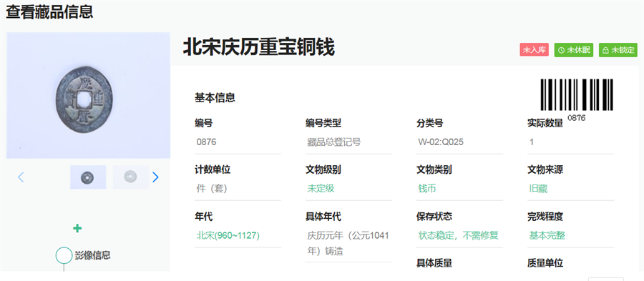This screenshot has width=644, height=281.
Task: Click the 未入库 red status tag
Action: [534, 49]
